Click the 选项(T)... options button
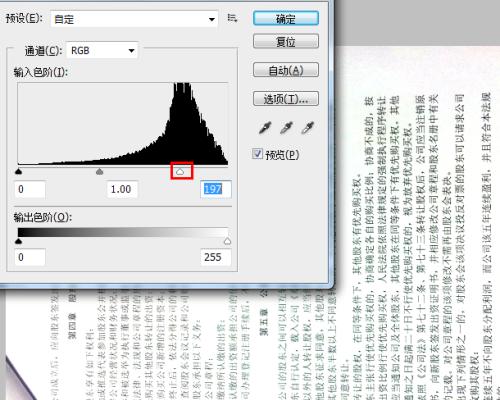The width and height of the screenshot is (500, 400). (286, 99)
